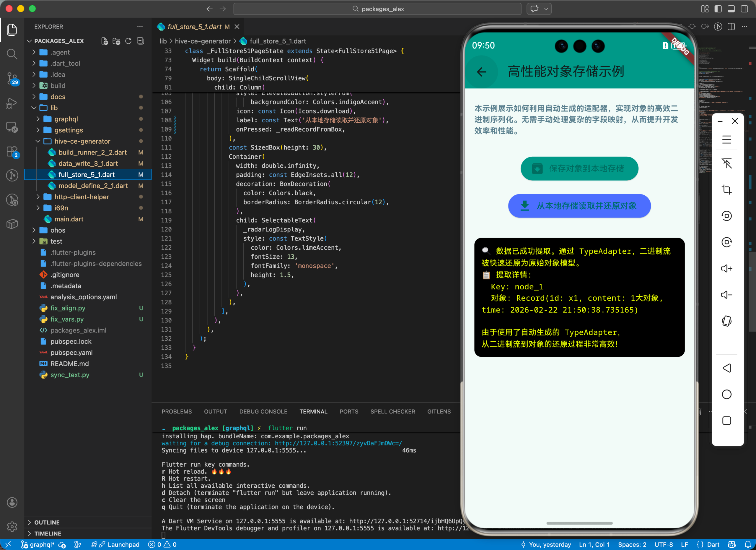
Task: Refresh the explorer file tree
Action: pos(128,41)
